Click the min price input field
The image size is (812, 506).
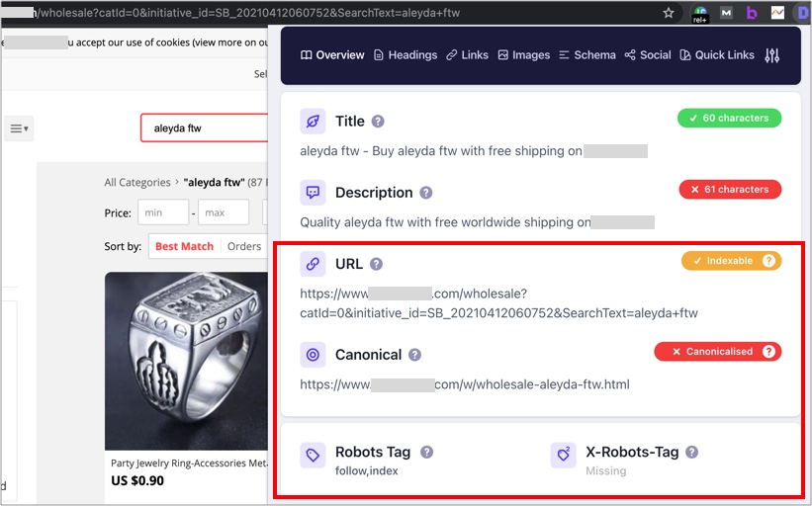163,212
